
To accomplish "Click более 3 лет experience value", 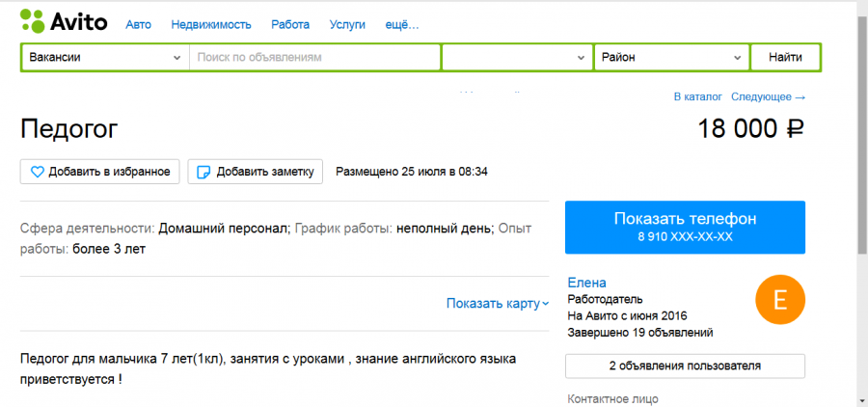I will click(108, 249).
